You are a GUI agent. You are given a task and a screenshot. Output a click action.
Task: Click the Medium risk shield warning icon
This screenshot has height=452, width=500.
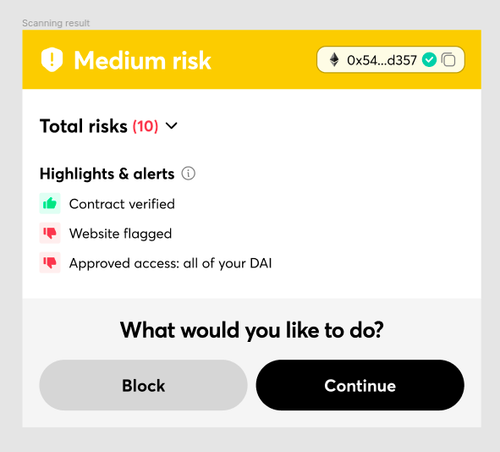click(52, 60)
